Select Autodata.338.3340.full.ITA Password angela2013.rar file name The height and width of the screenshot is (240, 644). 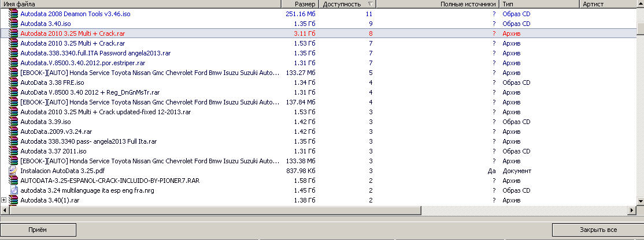[x=95, y=53]
